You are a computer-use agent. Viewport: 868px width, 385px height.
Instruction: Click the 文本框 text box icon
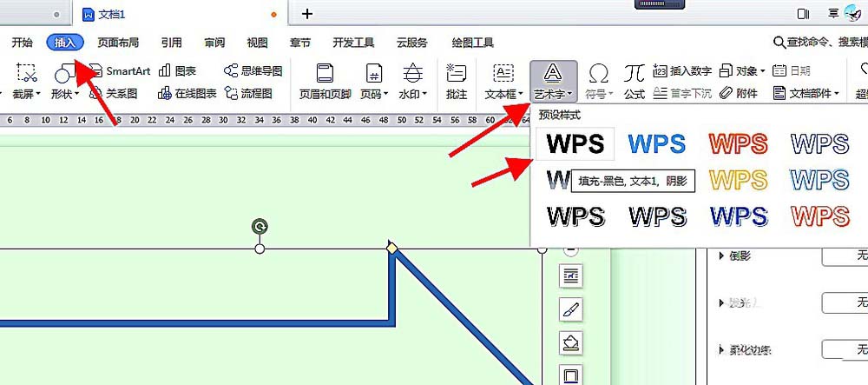pos(503,74)
